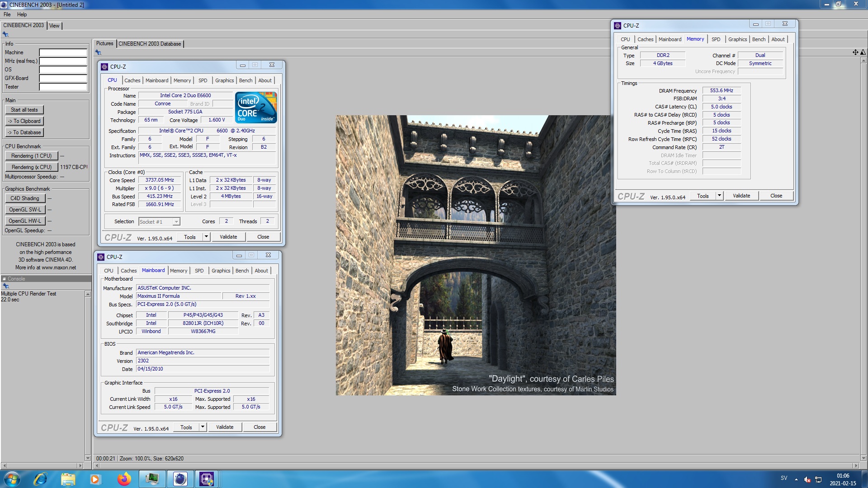The height and width of the screenshot is (488, 868).
Task: Click the Tester input field
Action: pyautogui.click(x=63, y=87)
